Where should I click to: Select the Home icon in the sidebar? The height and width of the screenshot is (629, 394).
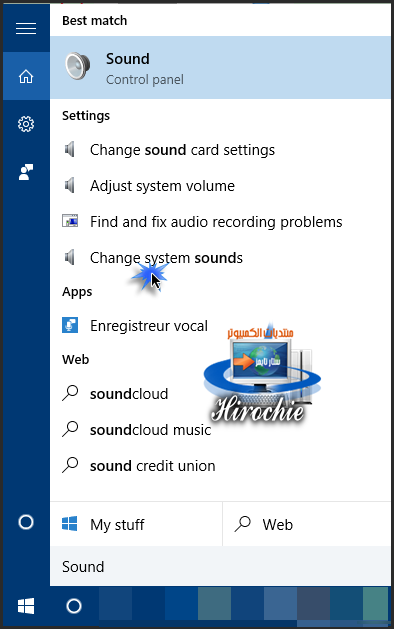tap(26, 76)
